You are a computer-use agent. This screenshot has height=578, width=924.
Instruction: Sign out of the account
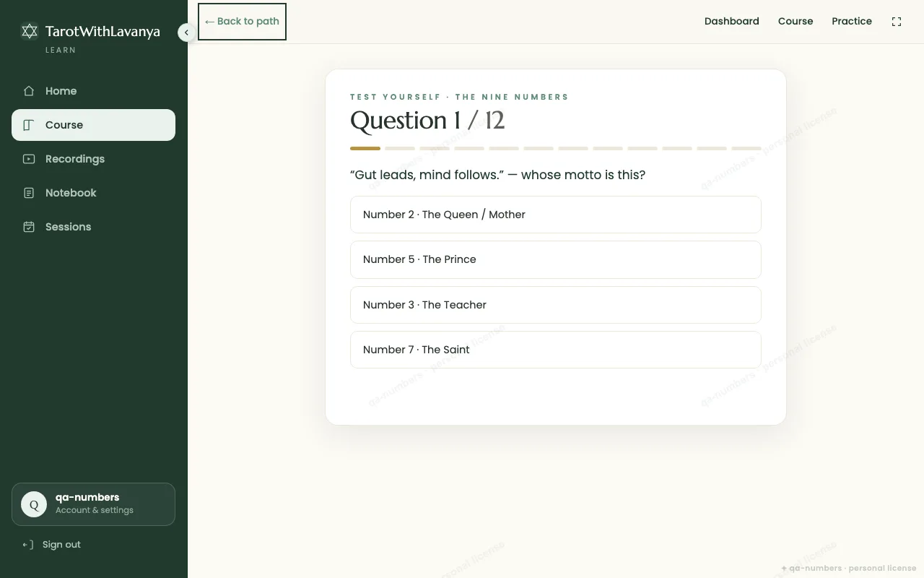tap(51, 545)
